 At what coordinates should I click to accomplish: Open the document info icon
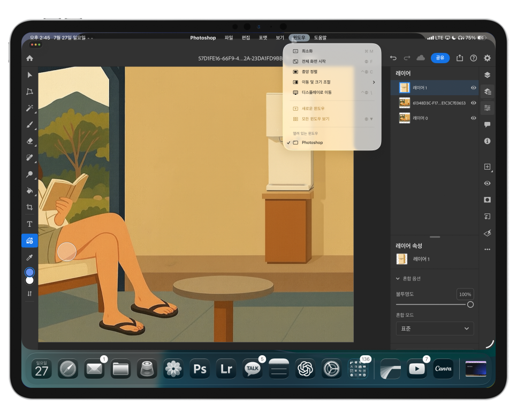488,141
